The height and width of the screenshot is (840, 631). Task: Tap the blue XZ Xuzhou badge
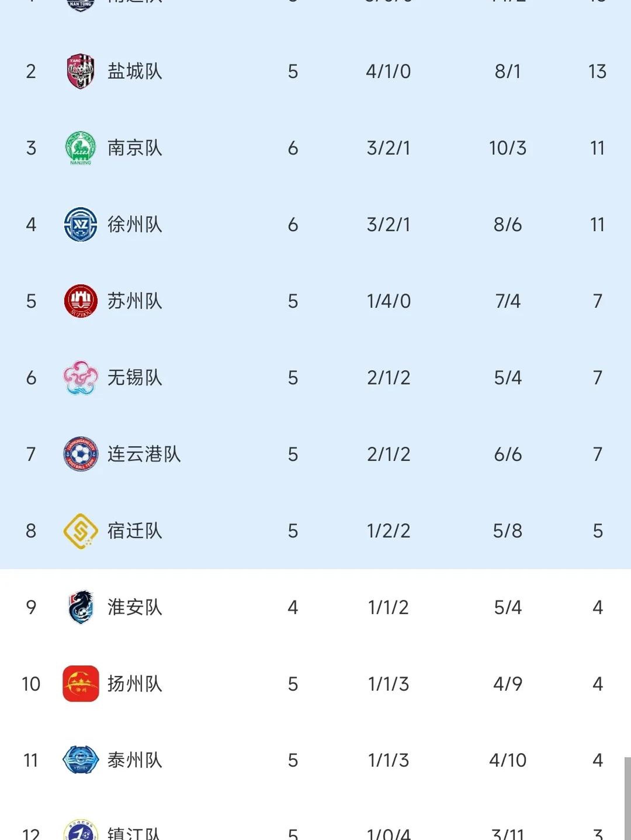tap(81, 224)
